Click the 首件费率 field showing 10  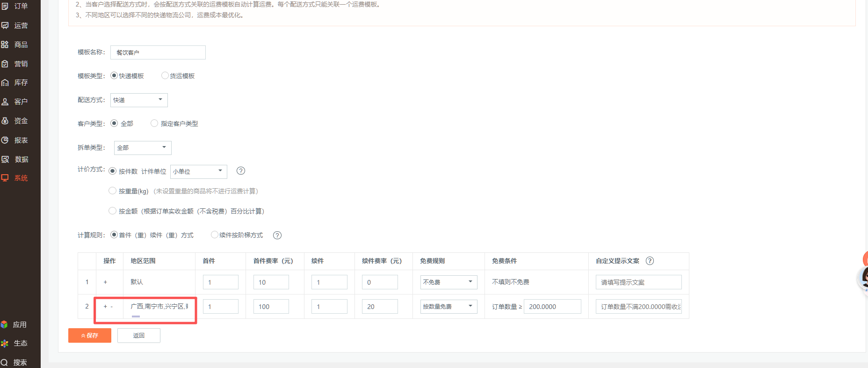(x=271, y=282)
